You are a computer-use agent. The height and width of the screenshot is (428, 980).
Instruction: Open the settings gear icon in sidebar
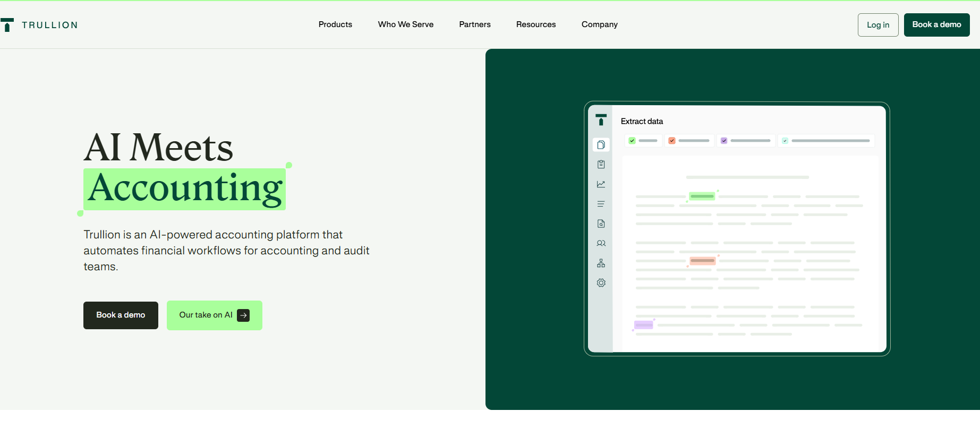(x=601, y=283)
